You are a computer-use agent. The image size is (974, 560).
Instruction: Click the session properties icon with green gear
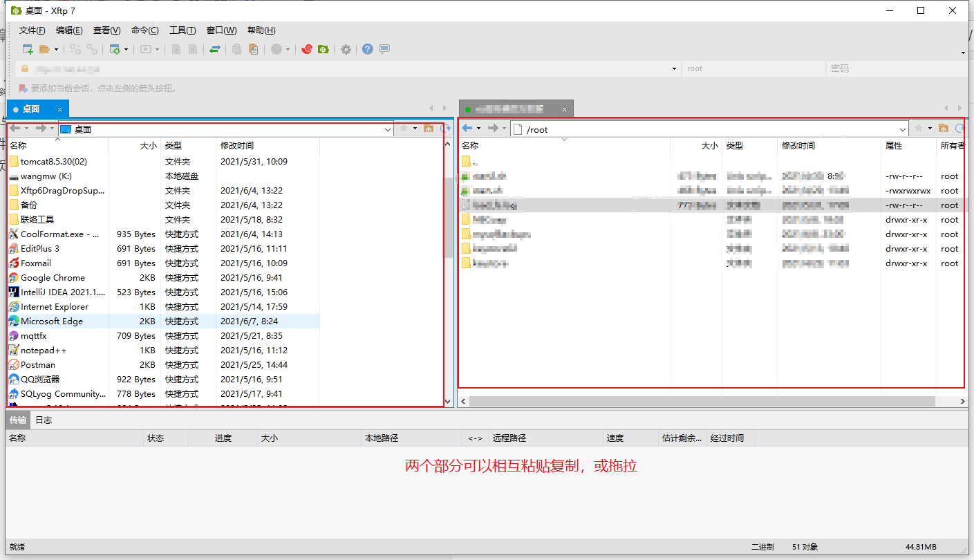[115, 49]
